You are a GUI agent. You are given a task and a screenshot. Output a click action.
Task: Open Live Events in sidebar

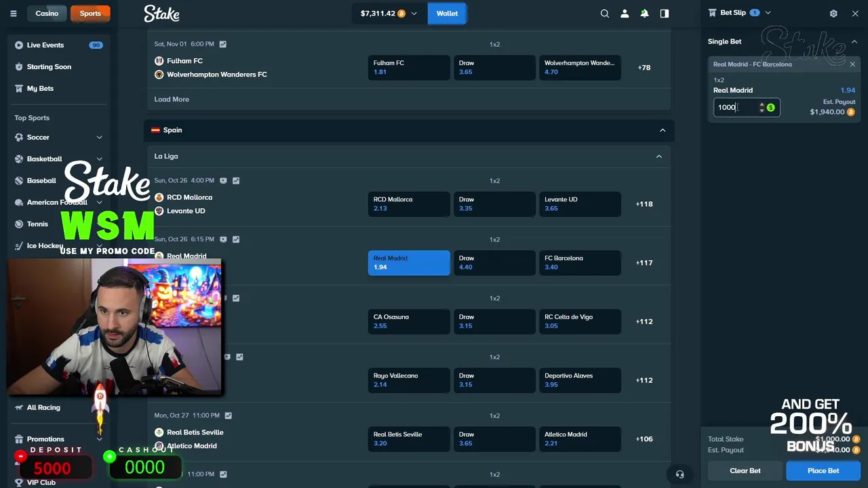coord(59,45)
